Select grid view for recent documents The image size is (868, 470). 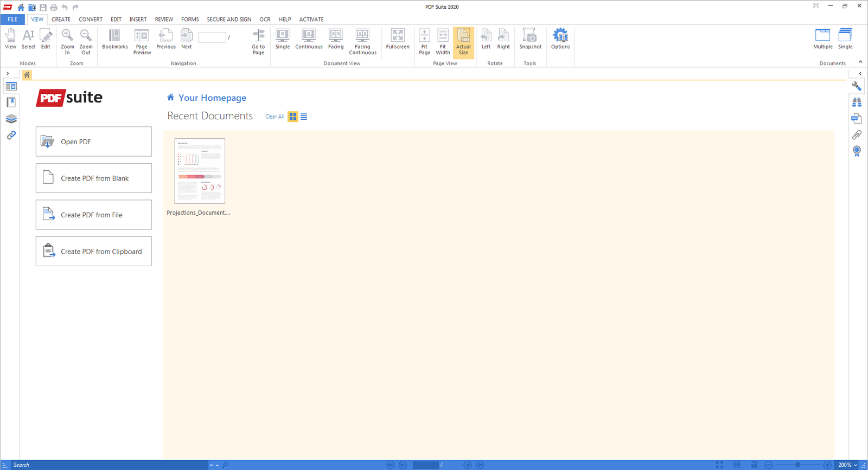pyautogui.click(x=293, y=117)
